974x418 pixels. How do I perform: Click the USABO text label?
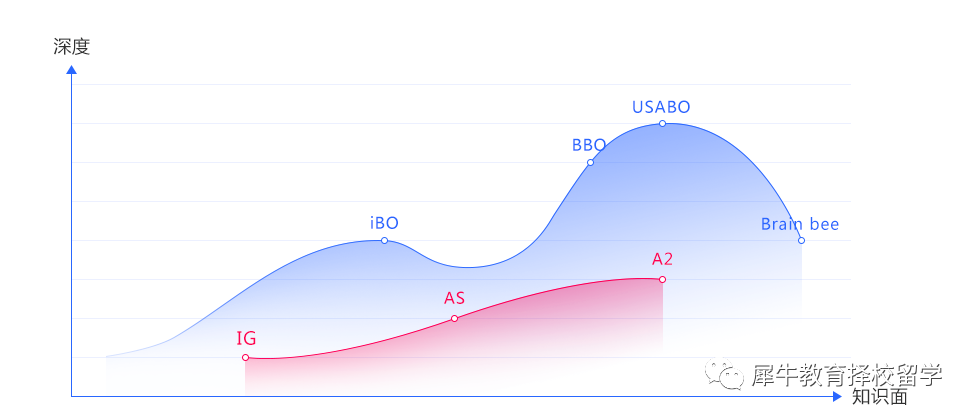click(x=661, y=107)
